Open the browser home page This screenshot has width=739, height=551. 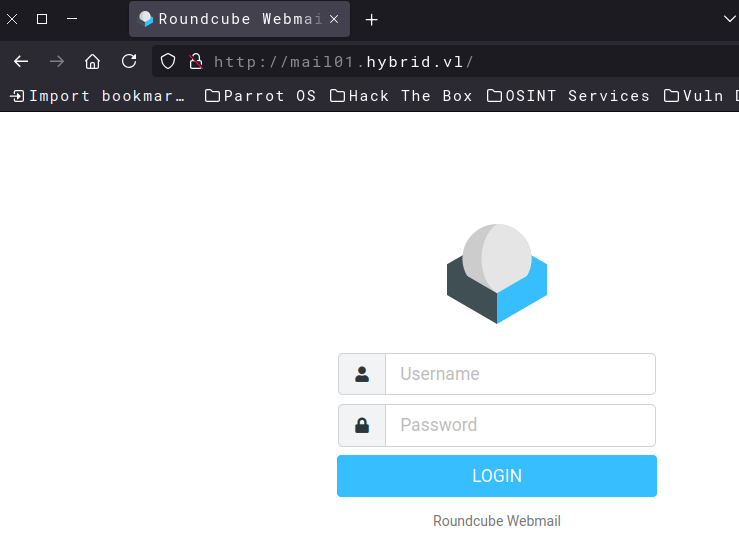(92, 61)
